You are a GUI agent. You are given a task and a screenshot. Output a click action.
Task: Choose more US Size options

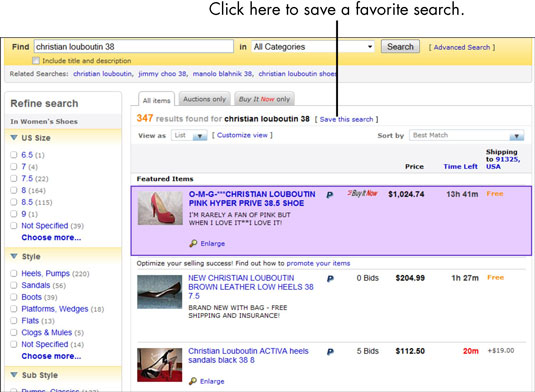pos(51,237)
